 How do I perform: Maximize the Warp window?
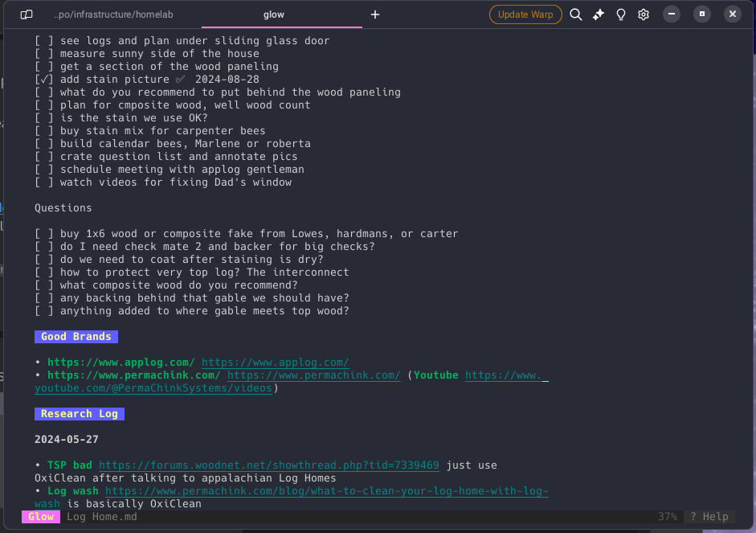tap(702, 14)
